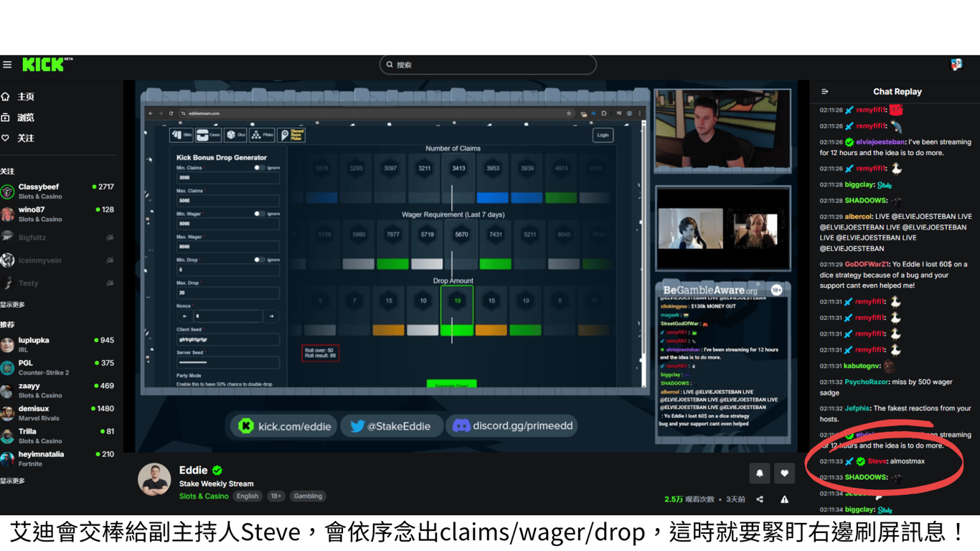Expand 显示更多 under the 关注 channel list
Viewport: 980px width, 551px height.
coord(13,304)
